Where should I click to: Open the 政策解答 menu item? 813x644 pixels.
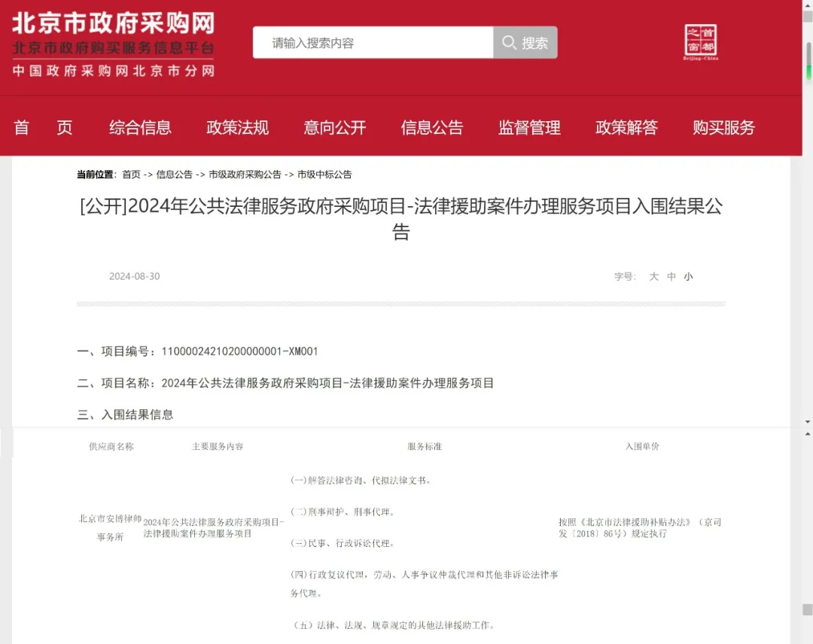pyautogui.click(x=626, y=127)
